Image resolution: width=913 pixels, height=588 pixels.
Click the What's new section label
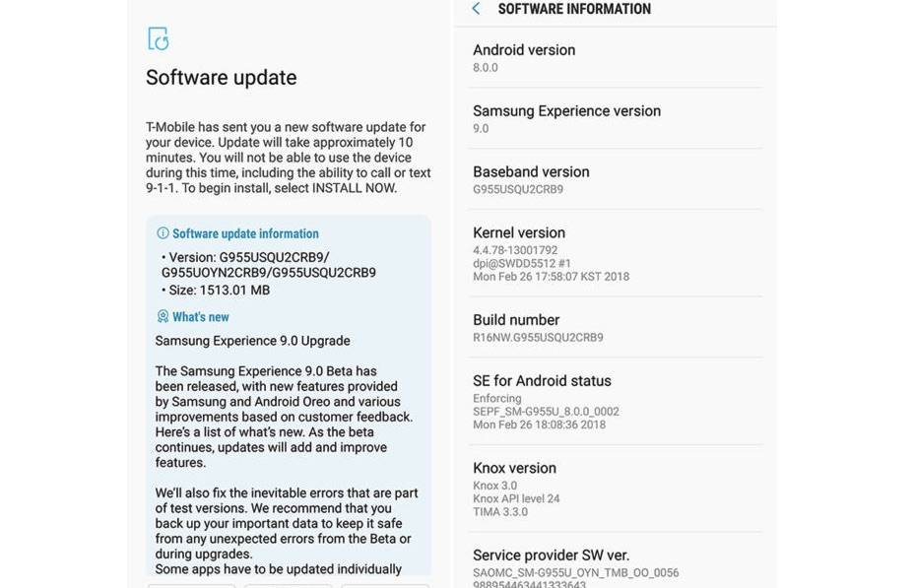pos(200,317)
